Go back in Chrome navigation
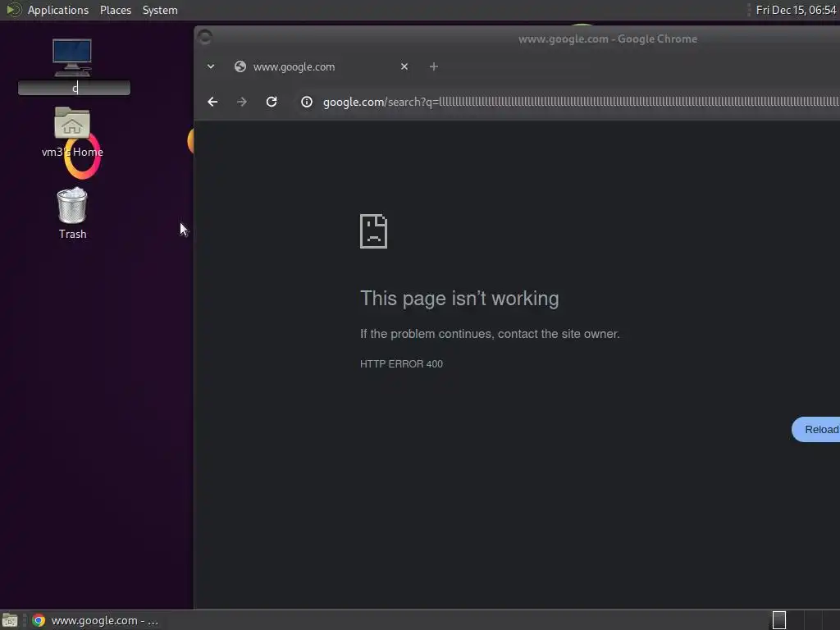The width and height of the screenshot is (840, 630). 212,102
